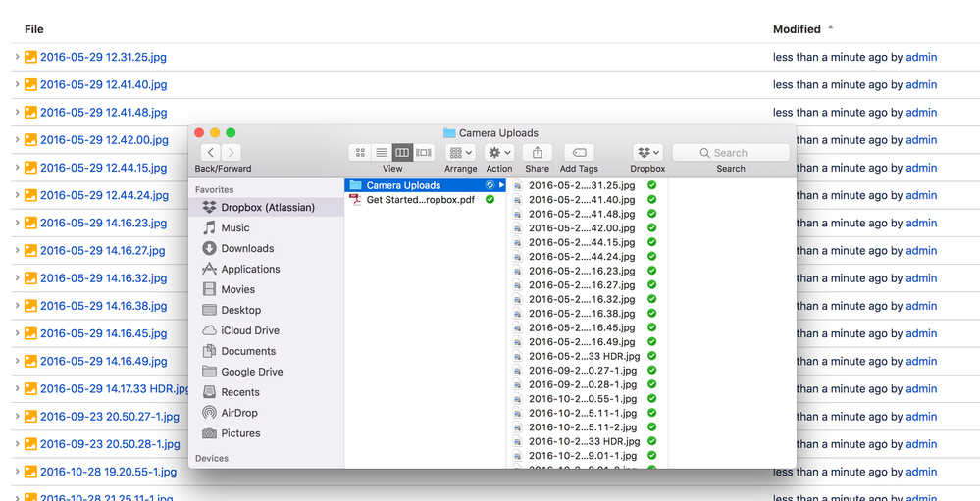The height and width of the screenshot is (501, 980).
Task: Switch Finder to icon view
Action: pos(360,152)
